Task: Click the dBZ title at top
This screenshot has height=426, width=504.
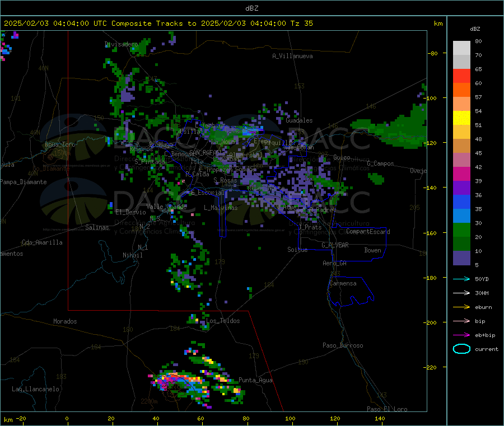Action: pyautogui.click(x=251, y=8)
